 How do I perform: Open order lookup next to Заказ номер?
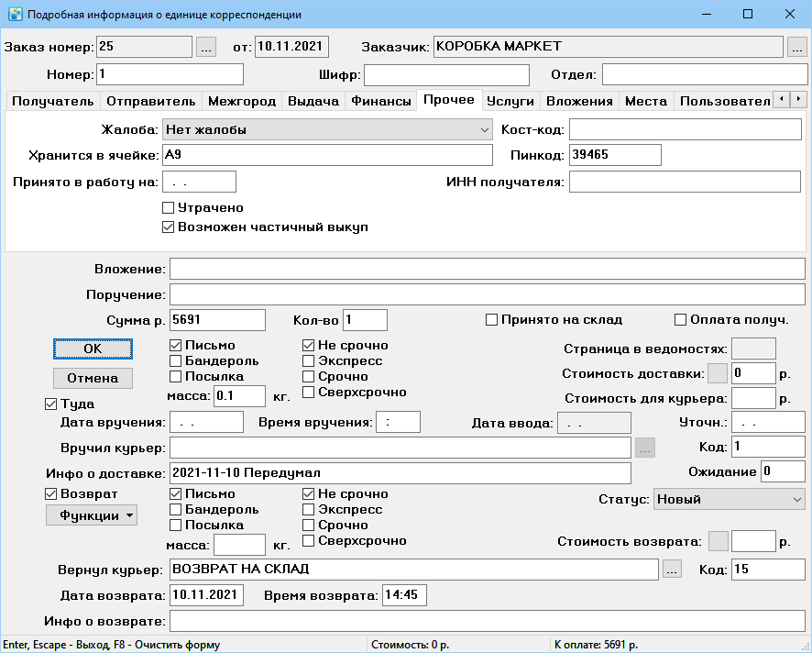click(x=206, y=47)
